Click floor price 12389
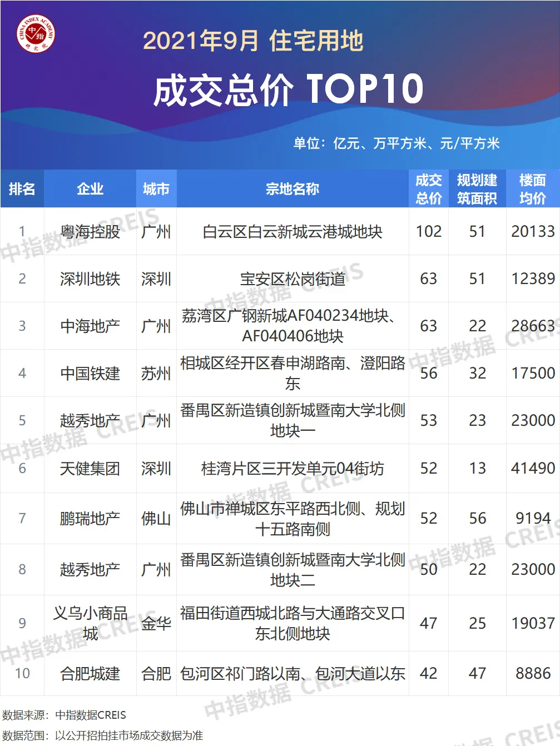This screenshot has width=560, height=746. pos(533,279)
